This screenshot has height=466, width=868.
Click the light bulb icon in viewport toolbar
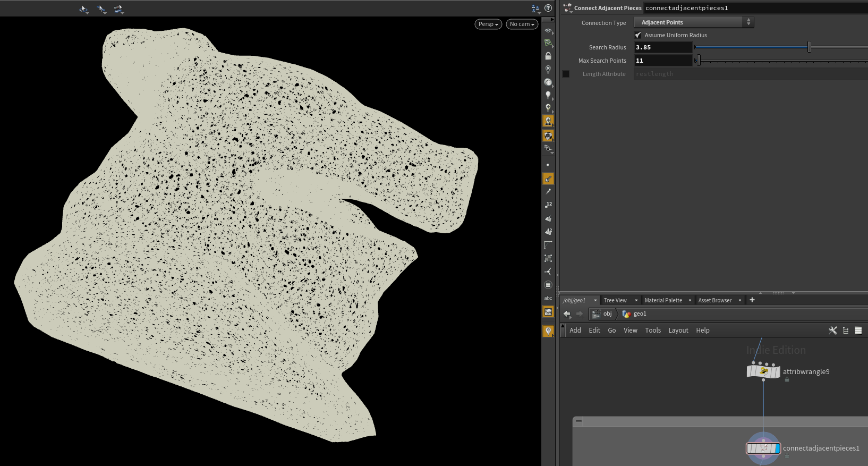548,95
